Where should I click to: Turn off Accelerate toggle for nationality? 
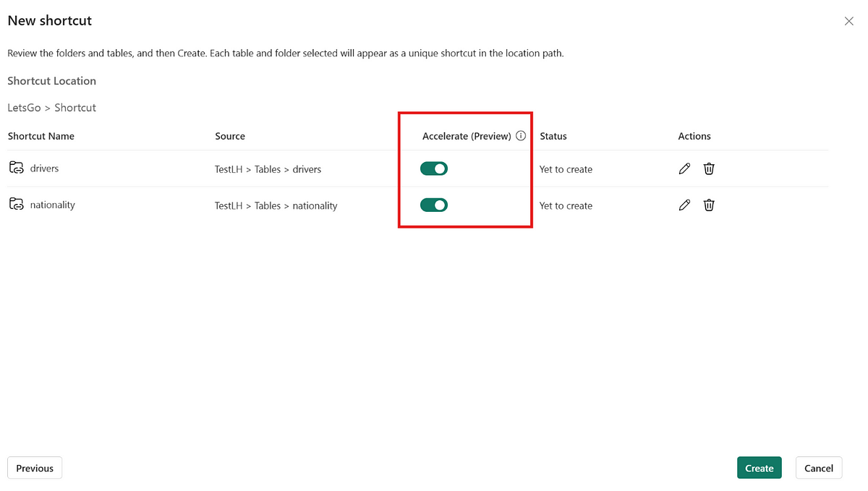[434, 205]
